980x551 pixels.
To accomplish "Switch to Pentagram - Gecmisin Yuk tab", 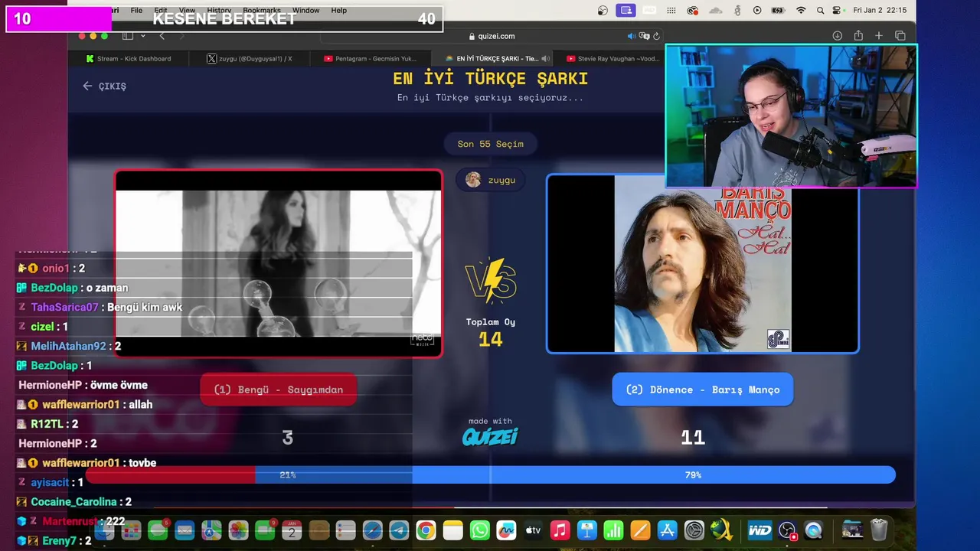I will [x=371, y=58].
